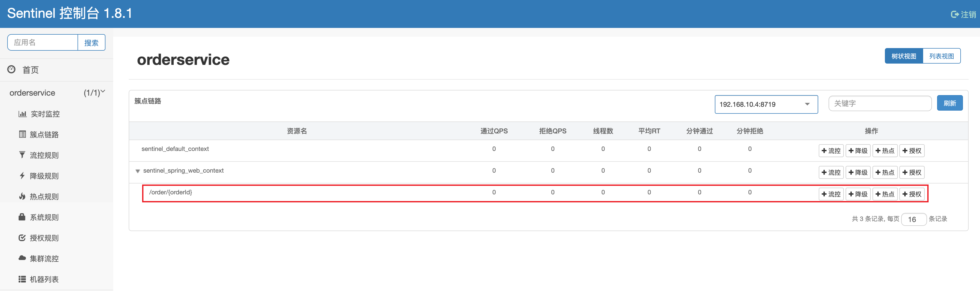Image resolution: width=980 pixels, height=291 pixels.
Task: Add 热点 rule for sentinel_default_context
Action: pos(885,151)
